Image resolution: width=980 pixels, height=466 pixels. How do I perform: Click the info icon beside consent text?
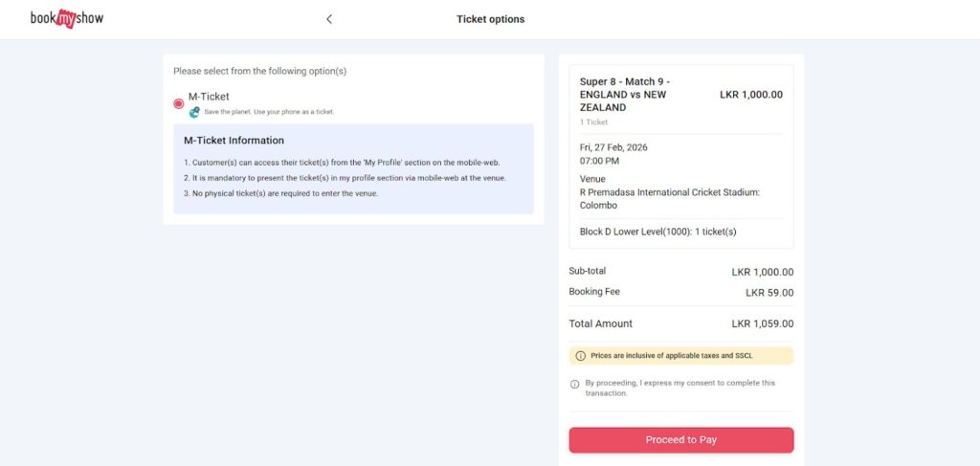click(x=575, y=384)
